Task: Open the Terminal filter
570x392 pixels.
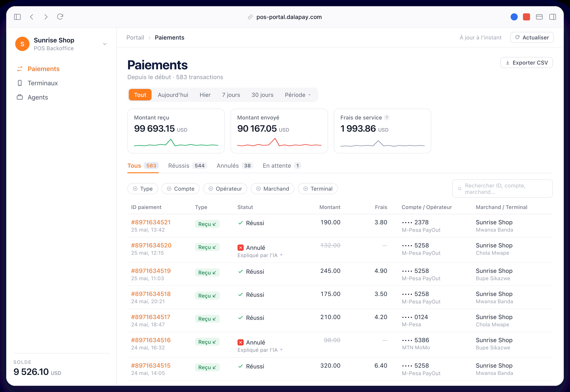Action: pyautogui.click(x=318, y=189)
